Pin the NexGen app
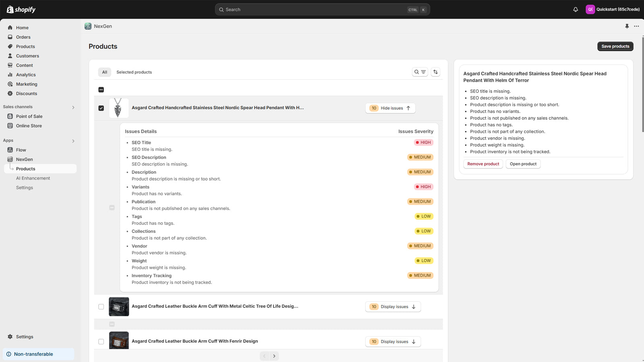Screen dimensions: 644x362 pyautogui.click(x=627, y=26)
